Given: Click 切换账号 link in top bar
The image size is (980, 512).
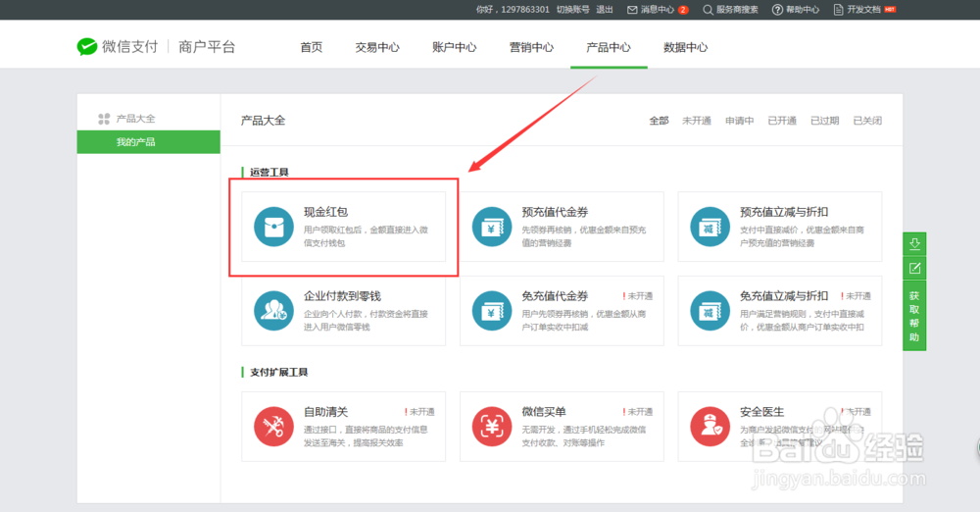Looking at the screenshot, I should 572,10.
